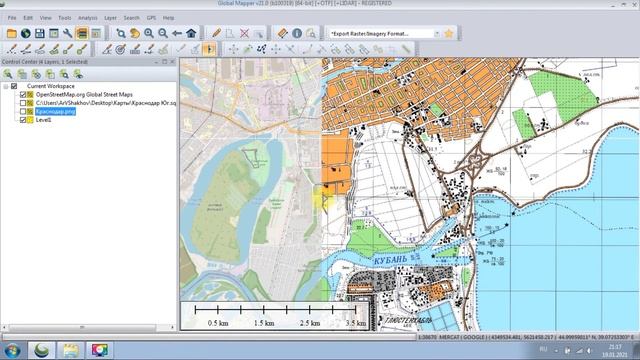Open the Layer menu
Image resolution: width=640 pixels, height=360 pixels.
click(110, 18)
